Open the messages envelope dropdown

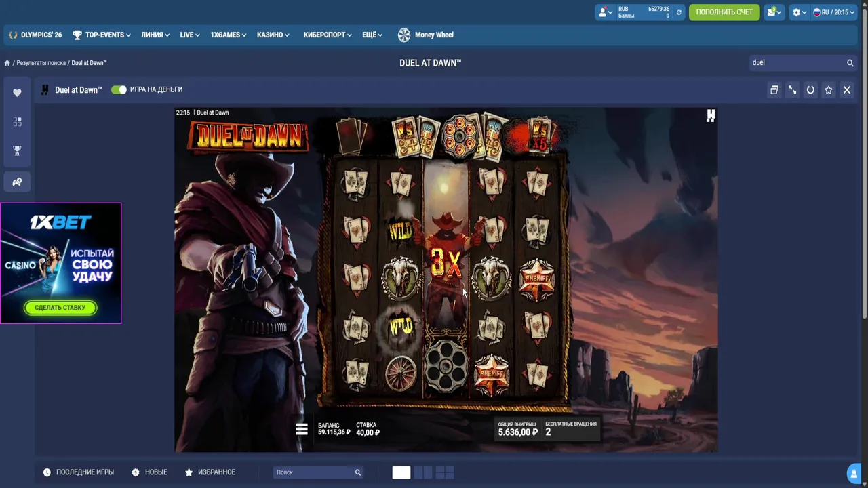(x=774, y=12)
